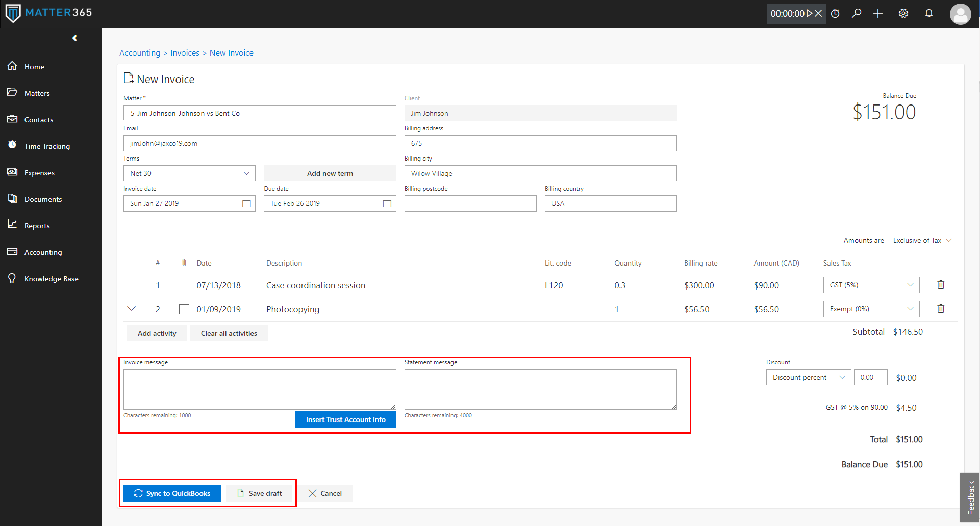Open settings via the gear icon
The height and width of the screenshot is (526, 980).
[903, 13]
